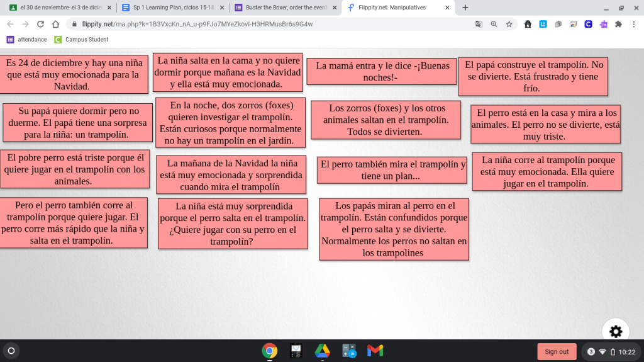Open Gmail from the shelf

(375, 351)
